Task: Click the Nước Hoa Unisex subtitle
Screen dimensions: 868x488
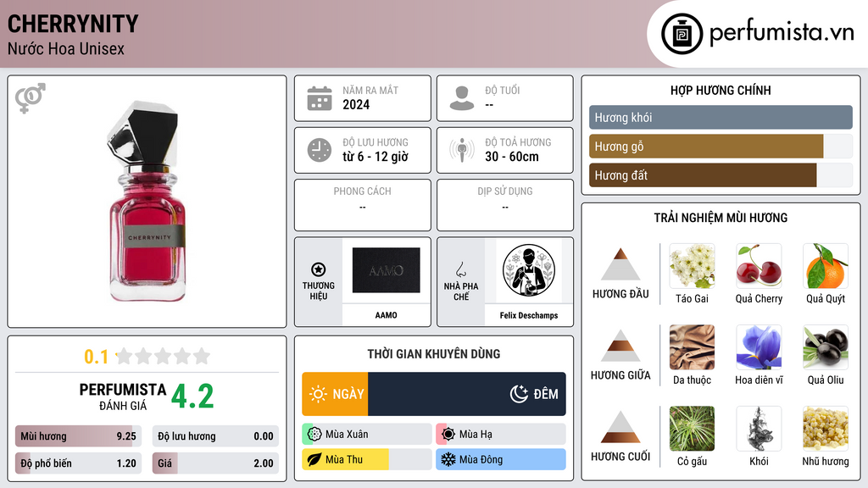Action: point(66,48)
